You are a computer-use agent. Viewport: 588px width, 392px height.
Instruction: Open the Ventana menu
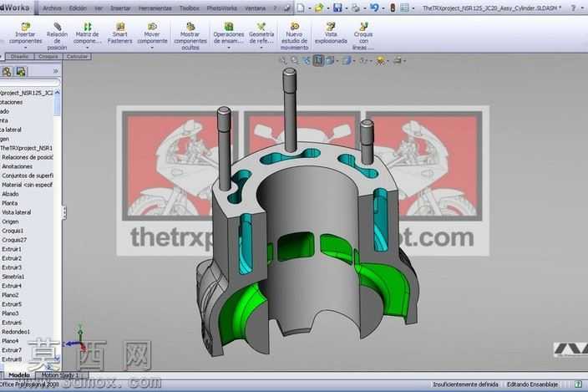pos(255,8)
